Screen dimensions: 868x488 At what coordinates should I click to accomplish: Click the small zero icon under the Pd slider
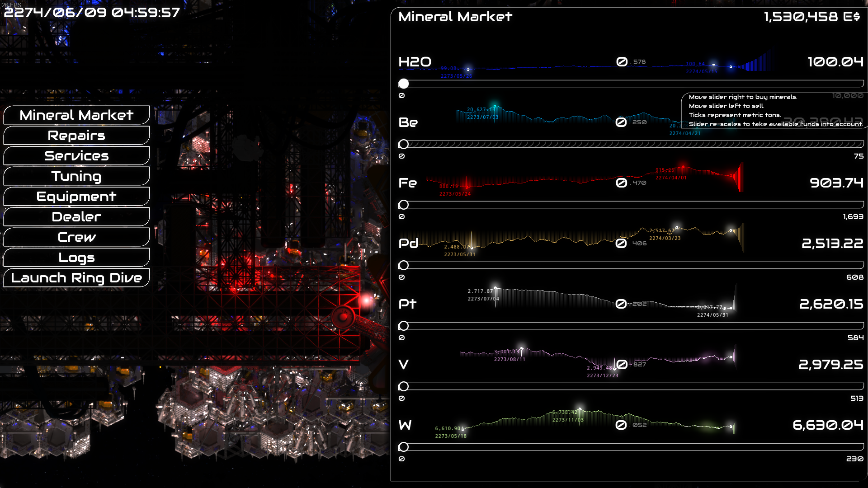(401, 277)
